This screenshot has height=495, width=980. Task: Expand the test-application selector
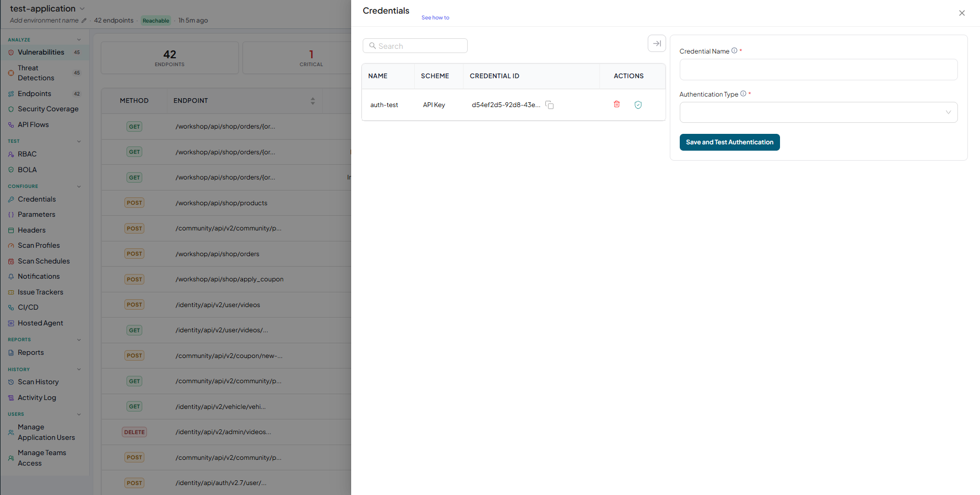(x=82, y=9)
